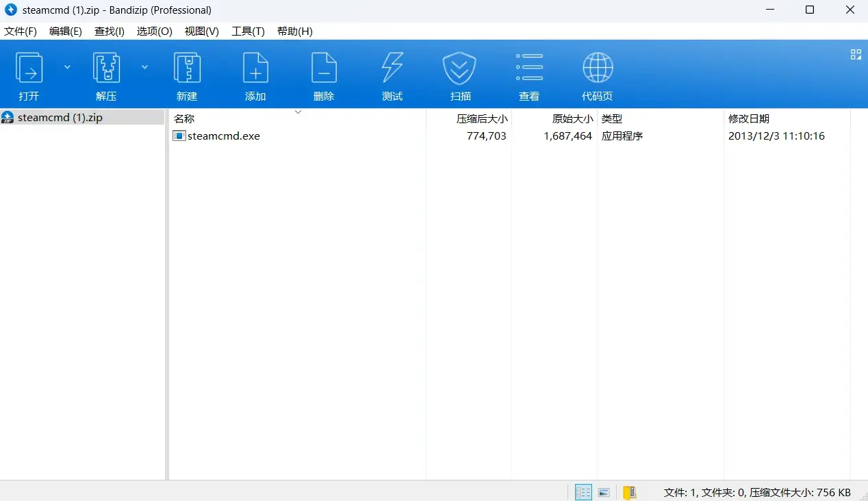Open the Tools (工具) menu
The height and width of the screenshot is (501, 868).
click(248, 31)
